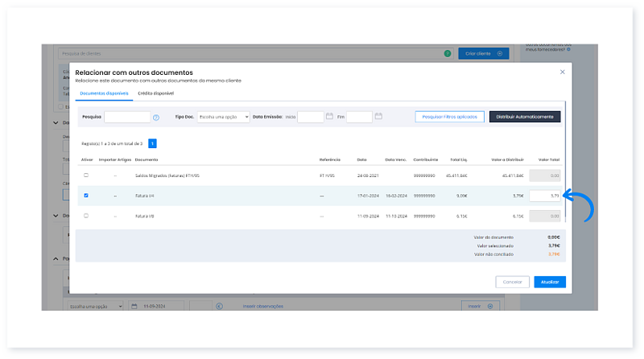Close the Relacionar com outros documentos dialog
Viewport: 644px width, 359px height.
point(562,72)
